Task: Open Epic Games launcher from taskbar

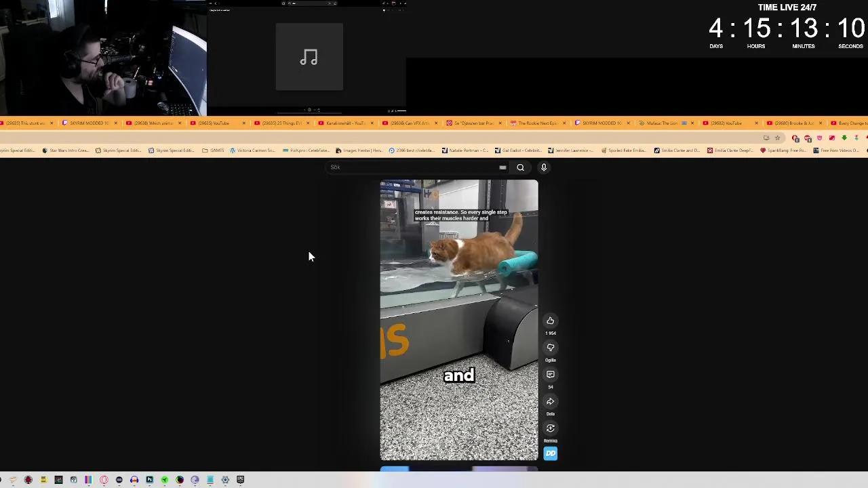Action: [x=240, y=480]
